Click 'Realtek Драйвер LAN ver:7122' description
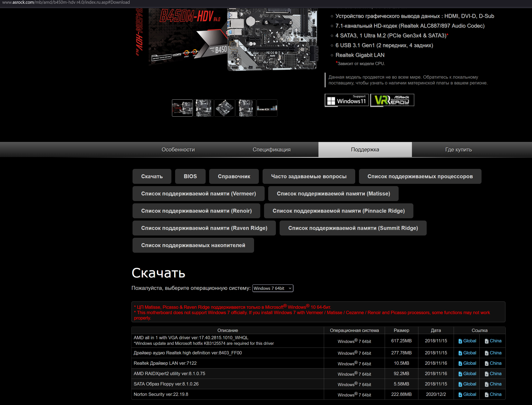This screenshot has width=532, height=405. click(x=165, y=363)
